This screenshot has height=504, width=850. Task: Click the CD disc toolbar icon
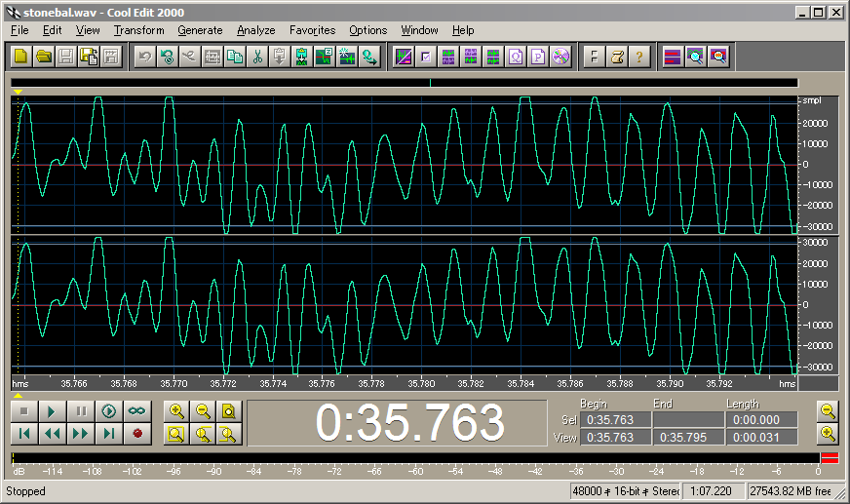coord(560,57)
